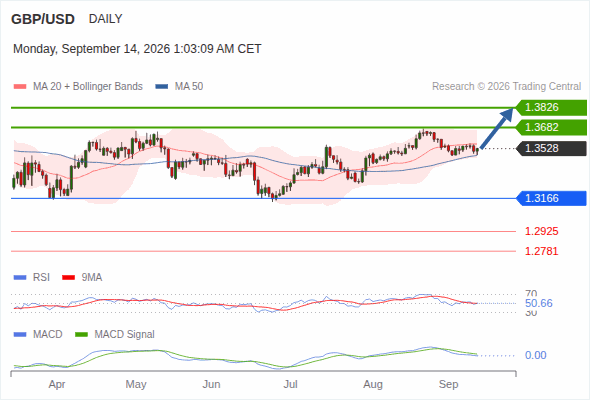The width and height of the screenshot is (590, 400).
Task: Click the red 9MA legend swatch
Action: pos(68,278)
